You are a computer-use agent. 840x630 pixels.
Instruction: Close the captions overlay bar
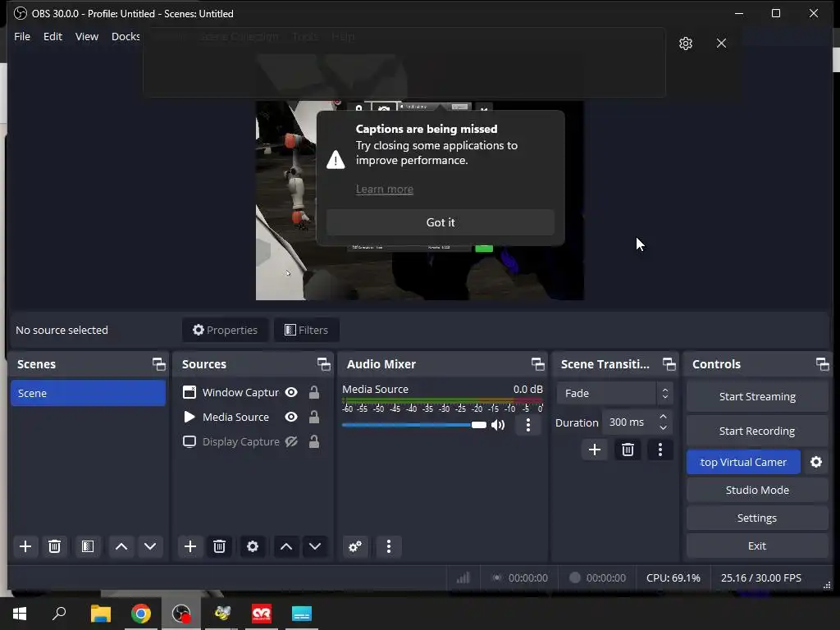[722, 43]
